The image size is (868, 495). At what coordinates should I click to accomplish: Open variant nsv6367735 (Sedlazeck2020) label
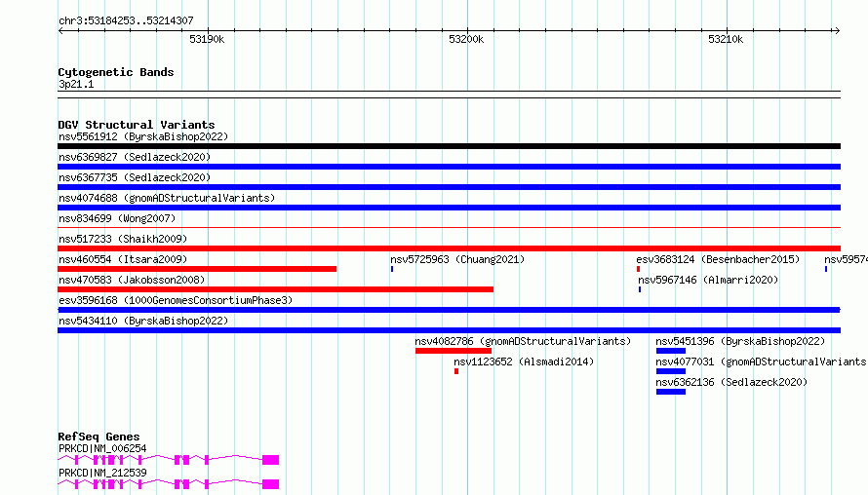135,177
